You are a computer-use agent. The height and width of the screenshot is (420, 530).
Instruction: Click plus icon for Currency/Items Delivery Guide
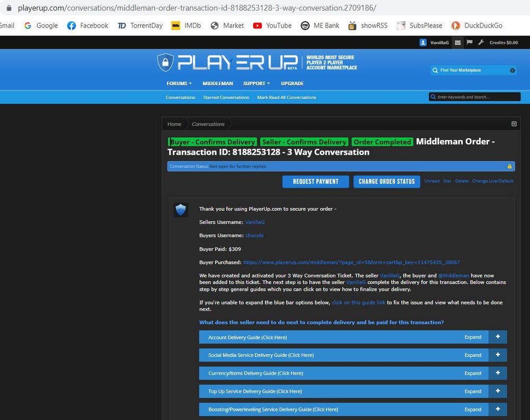(498, 373)
